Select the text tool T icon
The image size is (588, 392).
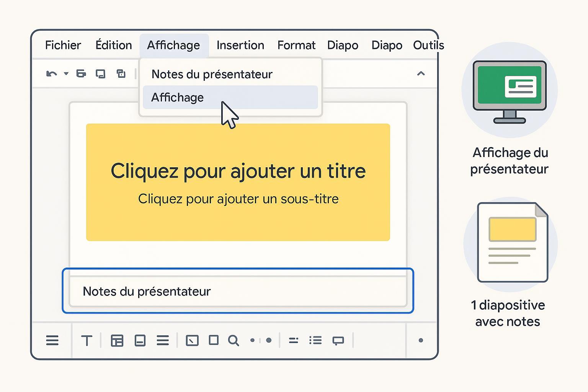point(87,340)
